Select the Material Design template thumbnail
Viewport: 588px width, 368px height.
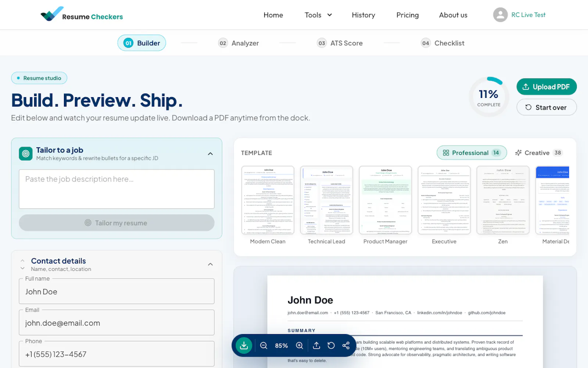(552, 200)
